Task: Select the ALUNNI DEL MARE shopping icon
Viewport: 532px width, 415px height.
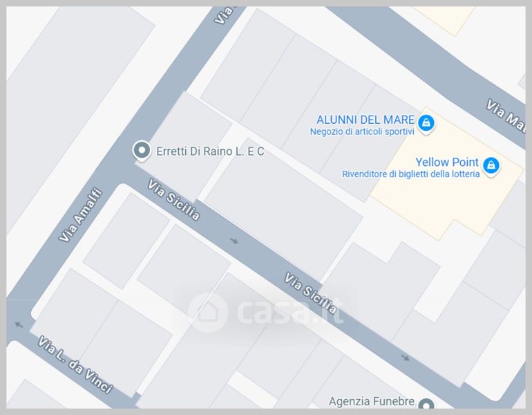Action: [426, 123]
